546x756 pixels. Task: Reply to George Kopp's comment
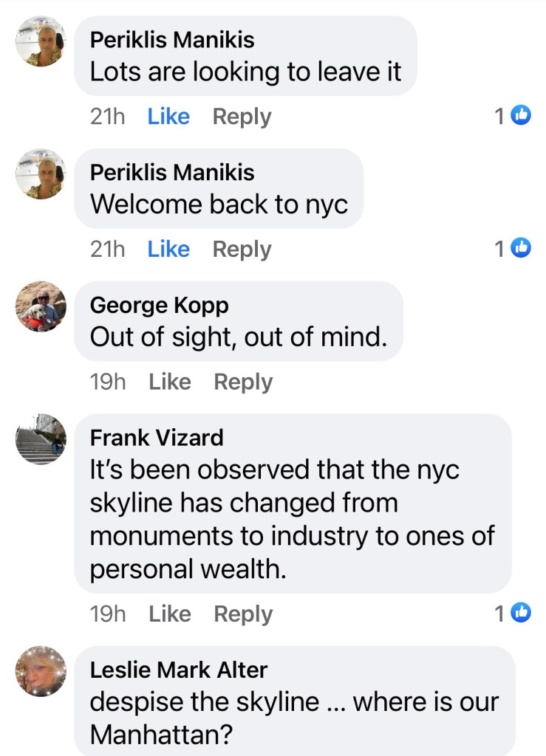point(243,382)
